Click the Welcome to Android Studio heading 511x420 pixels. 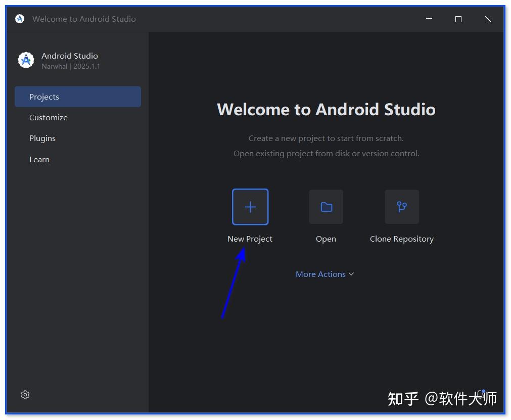(326, 109)
